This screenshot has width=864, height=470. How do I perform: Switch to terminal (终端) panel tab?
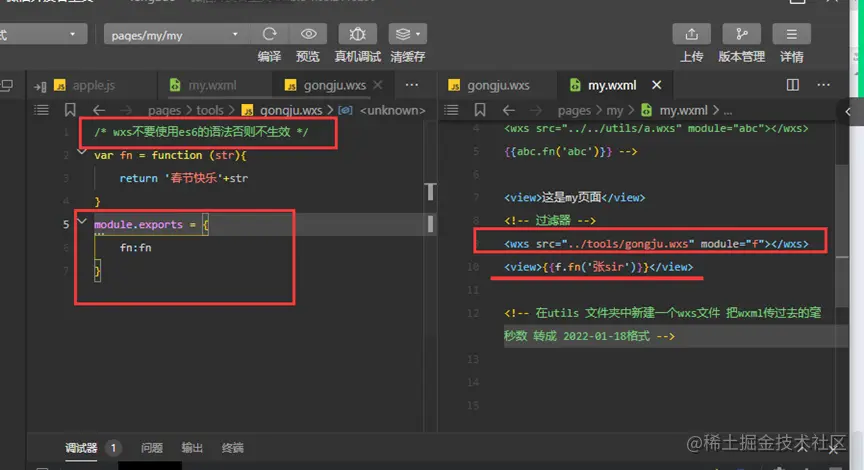[232, 448]
